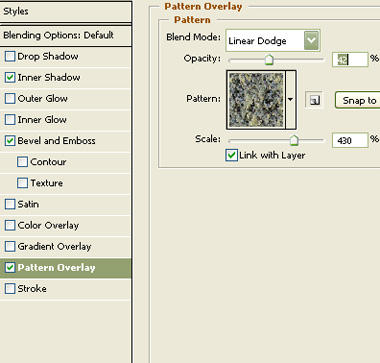380x363 pixels.
Task: Select the highlighted Pattern Overlay label
Action: point(56,267)
